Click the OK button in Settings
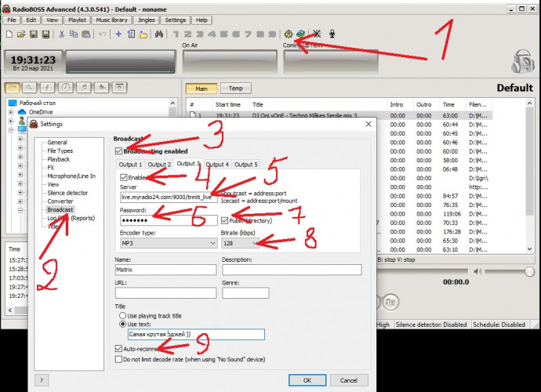 pos(307,380)
